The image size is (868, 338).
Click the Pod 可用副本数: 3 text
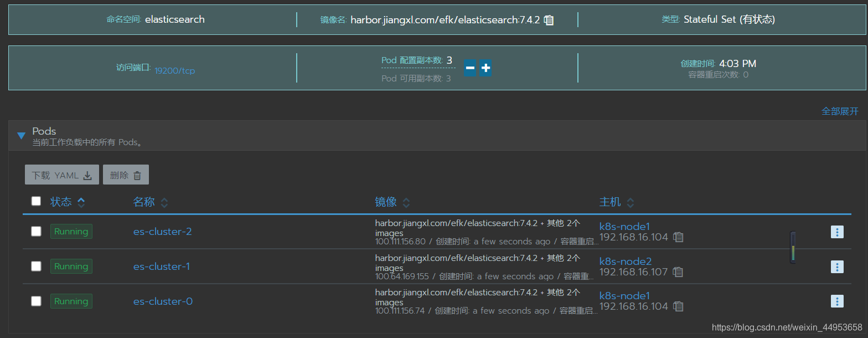[x=416, y=79]
